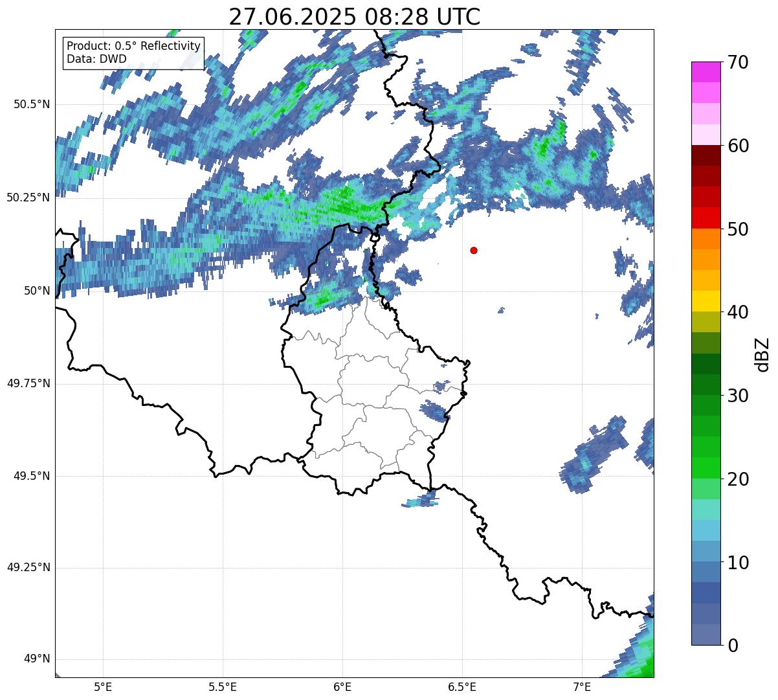This screenshot has width=778, height=700.
Task: Click the 50°N latitude label
Action: pyautogui.click(x=37, y=291)
